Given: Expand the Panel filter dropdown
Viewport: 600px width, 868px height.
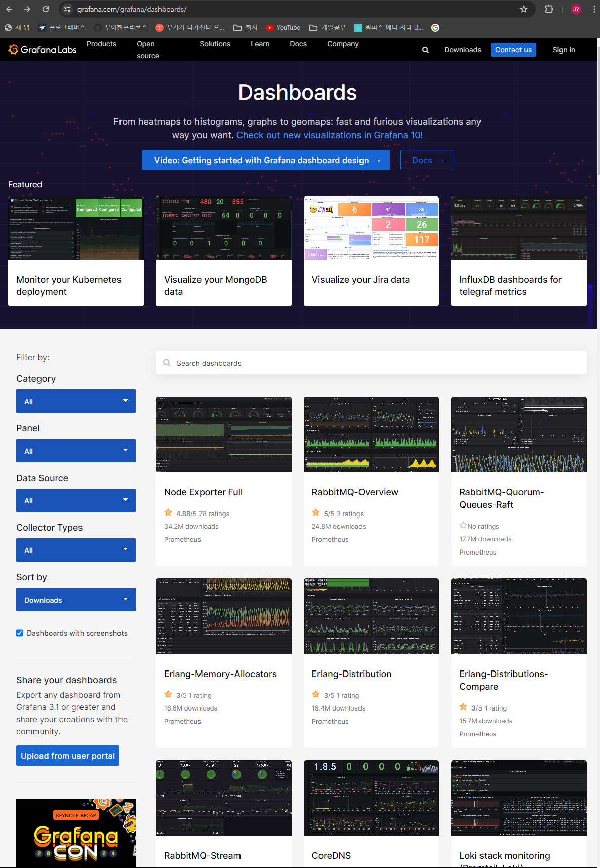Looking at the screenshot, I should pyautogui.click(x=76, y=451).
